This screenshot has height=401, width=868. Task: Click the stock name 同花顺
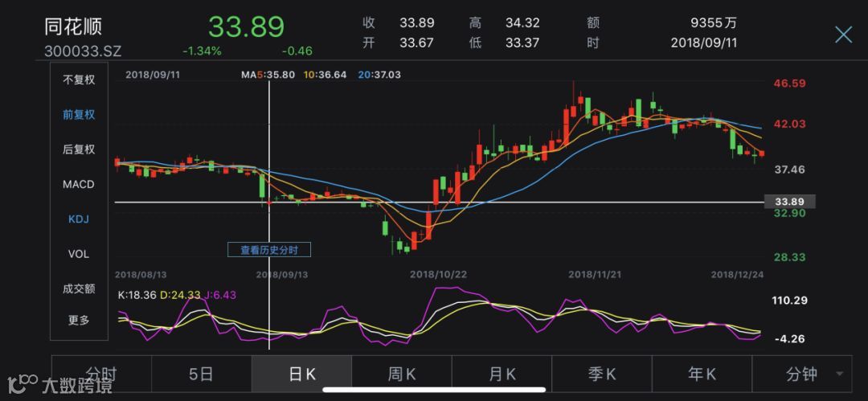coord(73,27)
